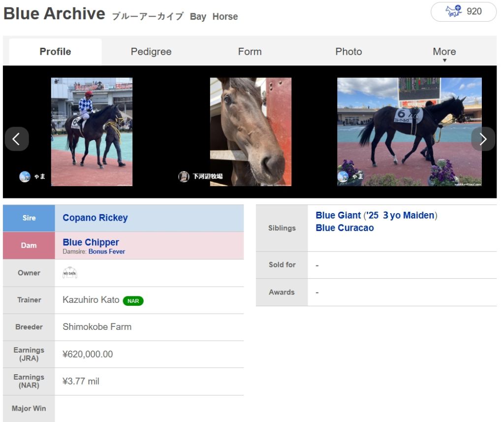
Task: Click the green NAR badge
Action: (x=133, y=301)
